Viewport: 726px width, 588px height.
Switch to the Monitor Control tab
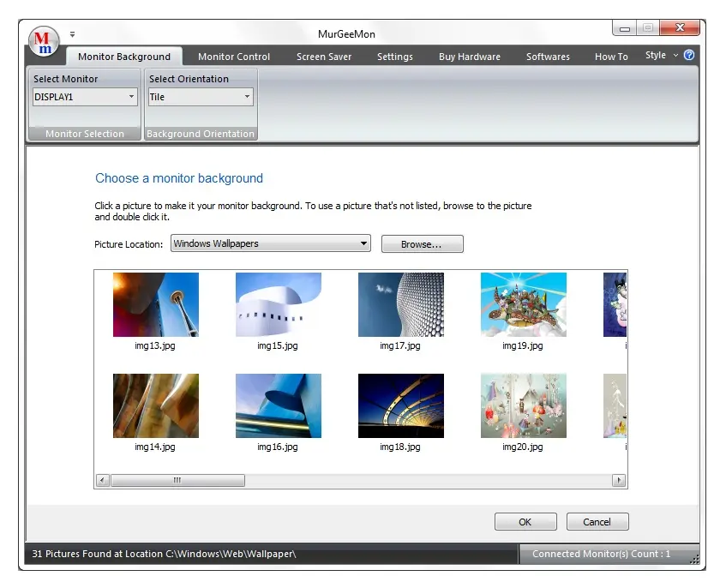[x=233, y=57]
